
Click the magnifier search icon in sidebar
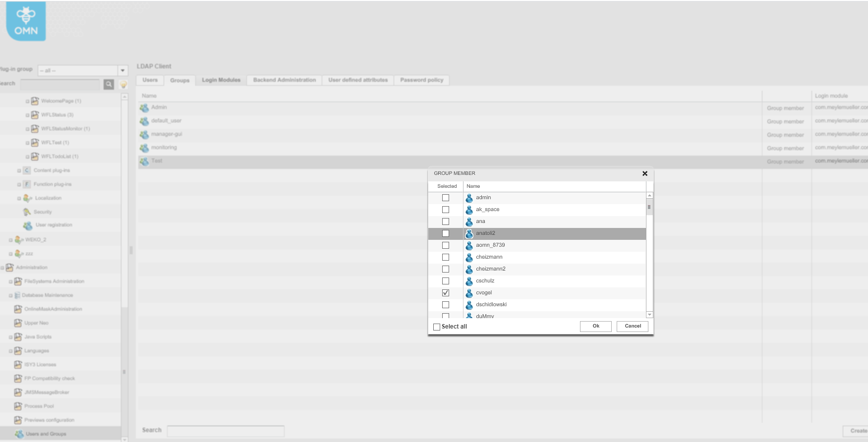point(109,84)
